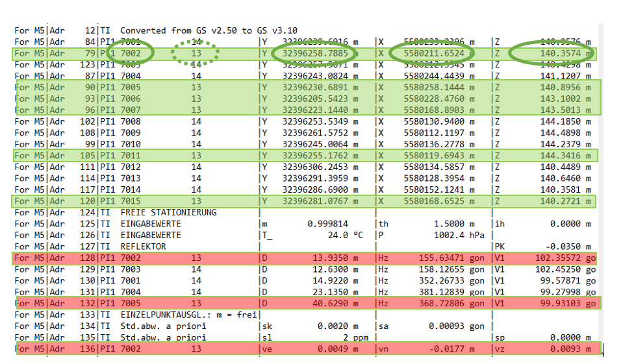Click scale value 0.999814

[328, 224]
